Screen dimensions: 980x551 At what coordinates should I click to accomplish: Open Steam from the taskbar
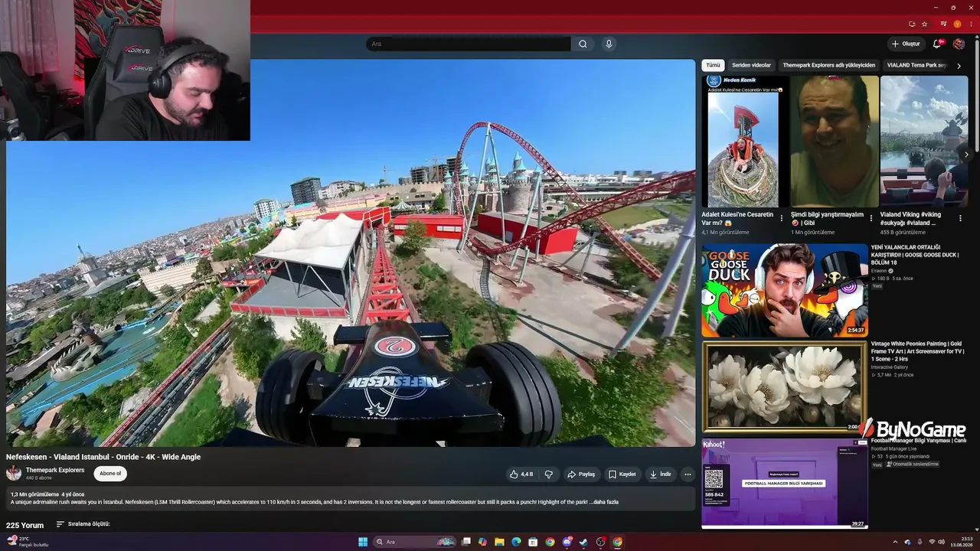pyautogui.click(x=583, y=542)
